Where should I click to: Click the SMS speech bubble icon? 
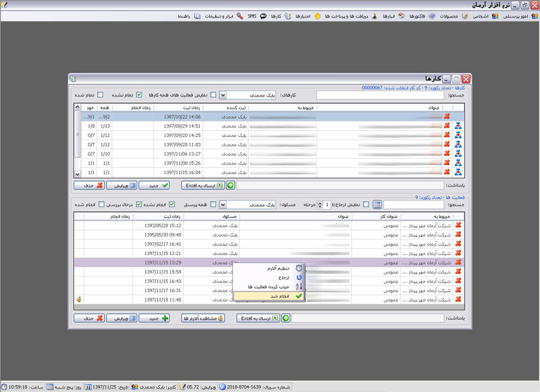pyautogui.click(x=263, y=16)
